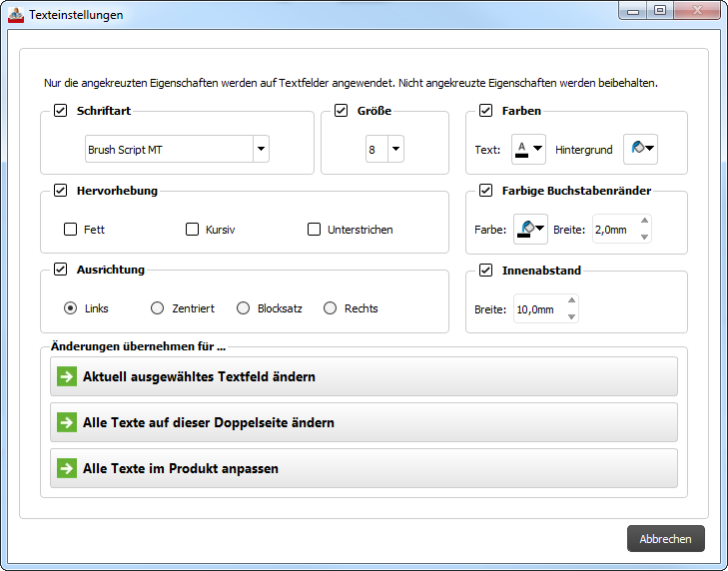Screen dimensions: 728x571
Task: Uncheck the Schriftart property checkbox
Action: (61, 111)
